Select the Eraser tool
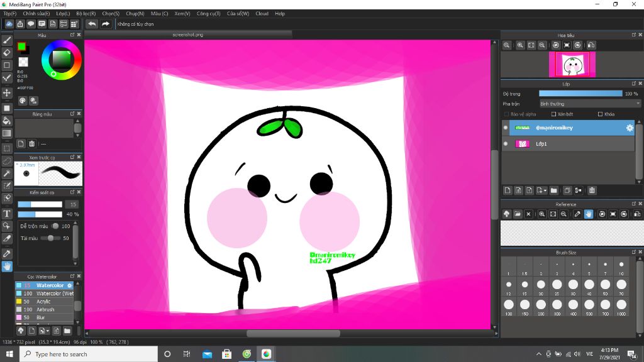This screenshot has height=362, width=644. pos(7,53)
